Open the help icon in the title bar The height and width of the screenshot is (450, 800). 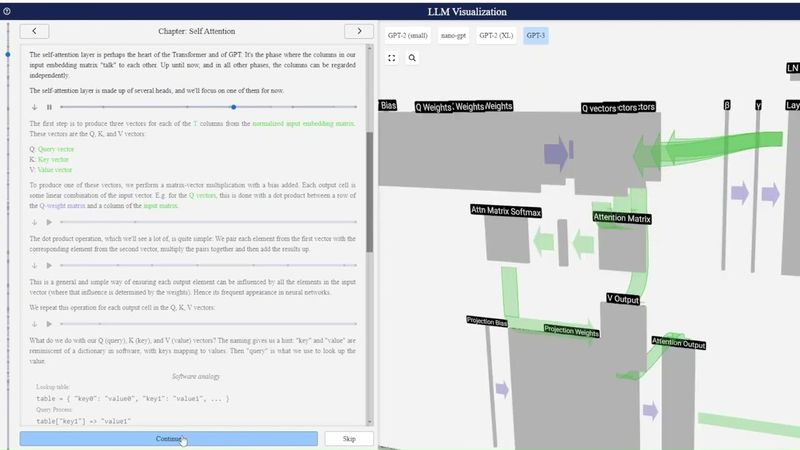[7, 11]
